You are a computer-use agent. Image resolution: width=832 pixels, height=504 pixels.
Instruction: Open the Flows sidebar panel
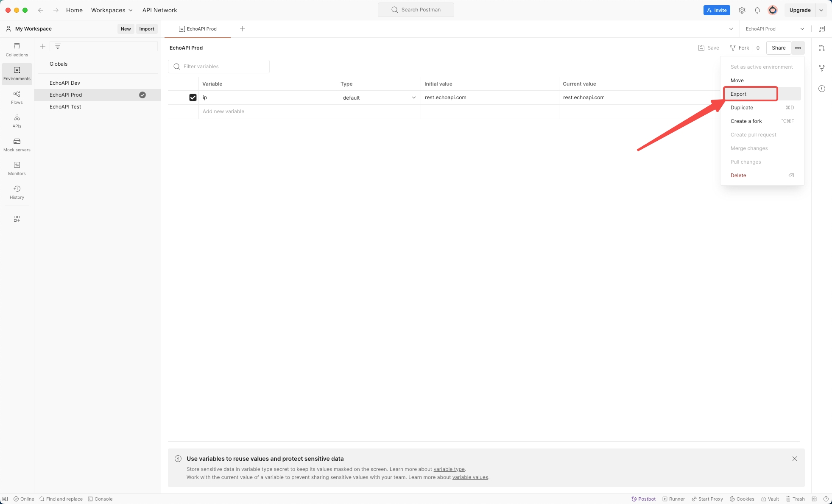(17, 97)
